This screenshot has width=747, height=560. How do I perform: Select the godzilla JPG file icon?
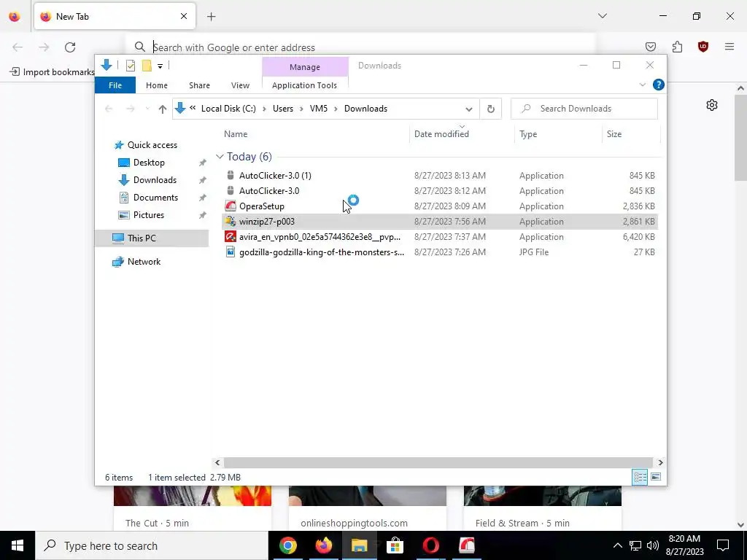coord(231,252)
